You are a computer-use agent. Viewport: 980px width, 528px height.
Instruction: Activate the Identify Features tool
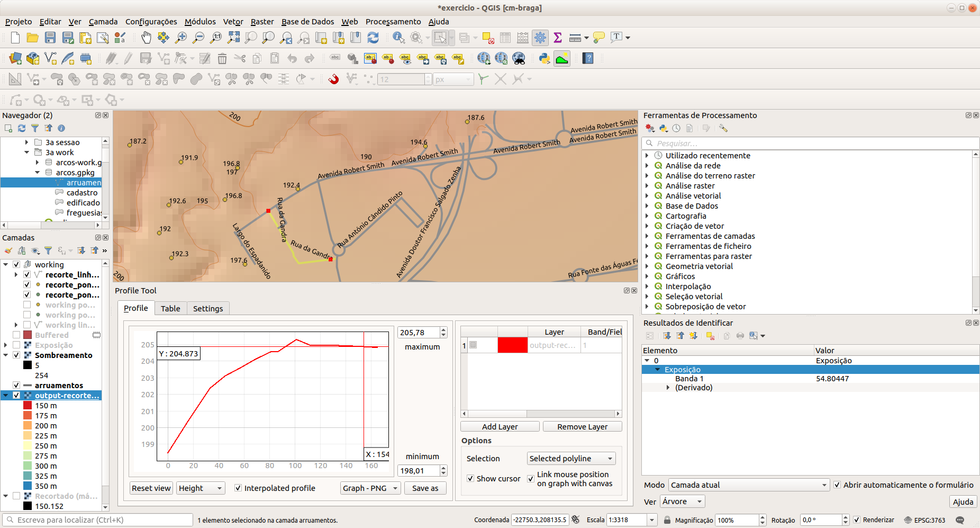click(398, 38)
